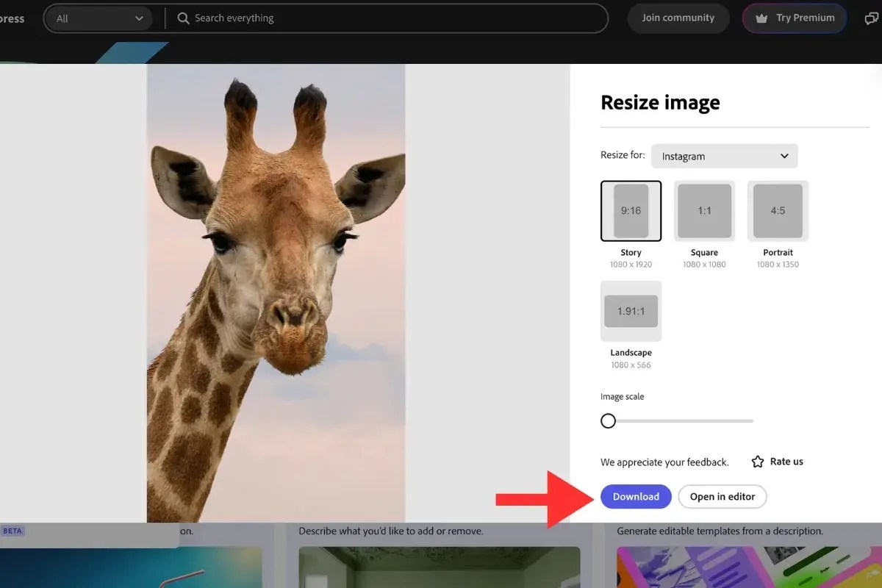
Task: Choose the Landscape 1.91:1 format
Action: (x=631, y=311)
